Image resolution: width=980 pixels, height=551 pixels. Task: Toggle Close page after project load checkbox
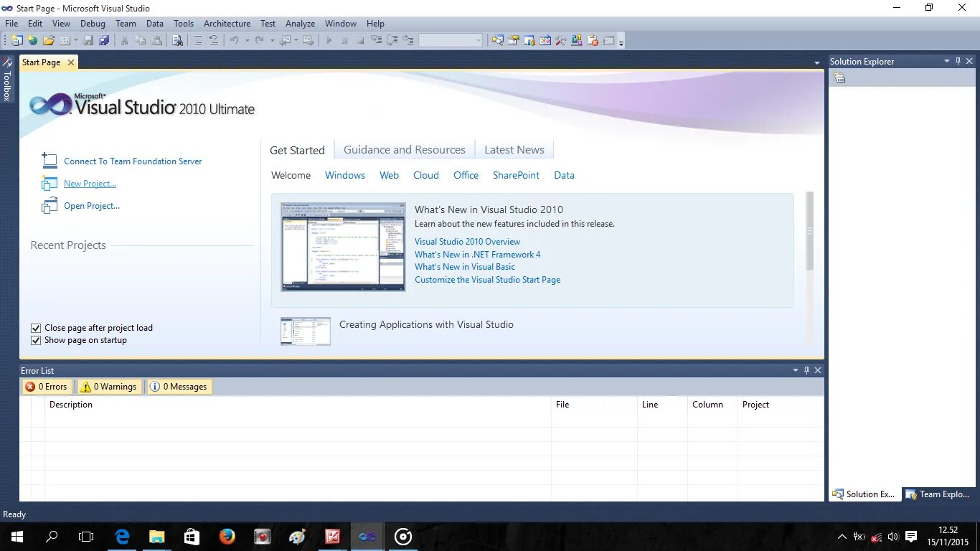[36, 328]
